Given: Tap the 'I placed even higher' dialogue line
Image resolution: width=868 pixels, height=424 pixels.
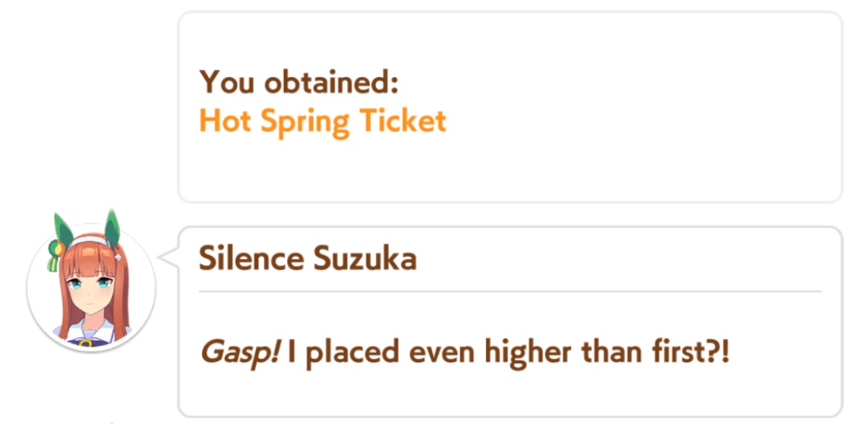Looking at the screenshot, I should [x=465, y=353].
